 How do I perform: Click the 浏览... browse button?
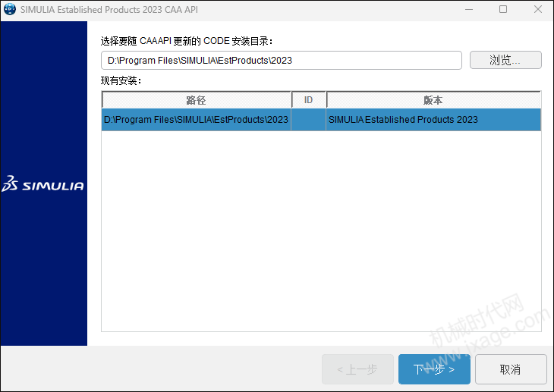[x=505, y=60]
